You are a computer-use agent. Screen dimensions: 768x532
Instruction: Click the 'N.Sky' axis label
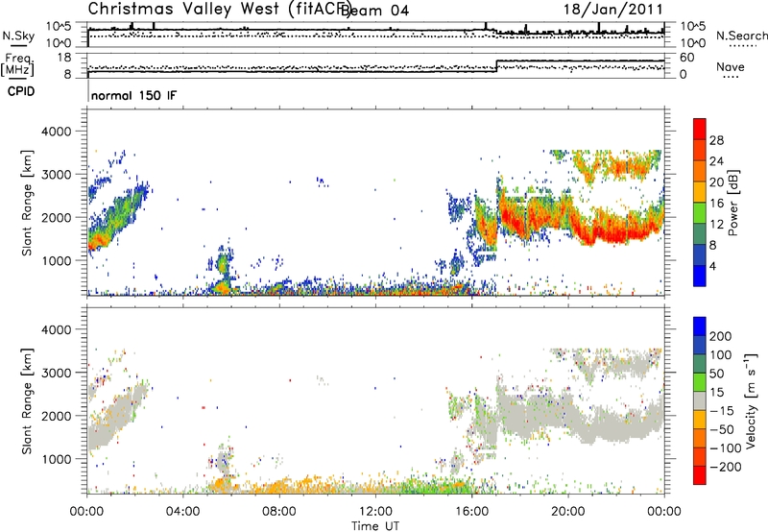[18, 36]
